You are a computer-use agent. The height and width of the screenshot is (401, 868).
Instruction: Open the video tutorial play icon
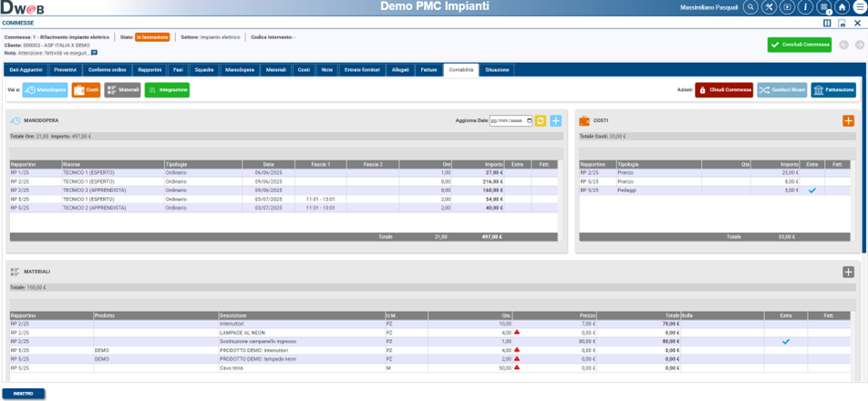(x=787, y=7)
